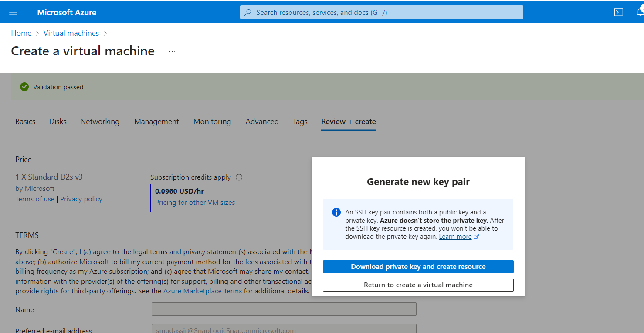The image size is (644, 333).
Task: Select the Disks tab
Action: (x=58, y=122)
